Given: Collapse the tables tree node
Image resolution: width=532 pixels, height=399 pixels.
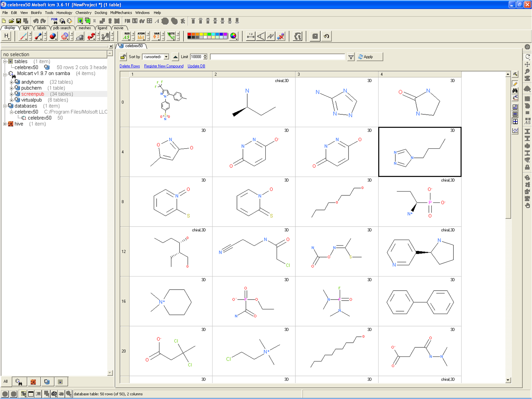Looking at the screenshot, I should tap(5, 62).
